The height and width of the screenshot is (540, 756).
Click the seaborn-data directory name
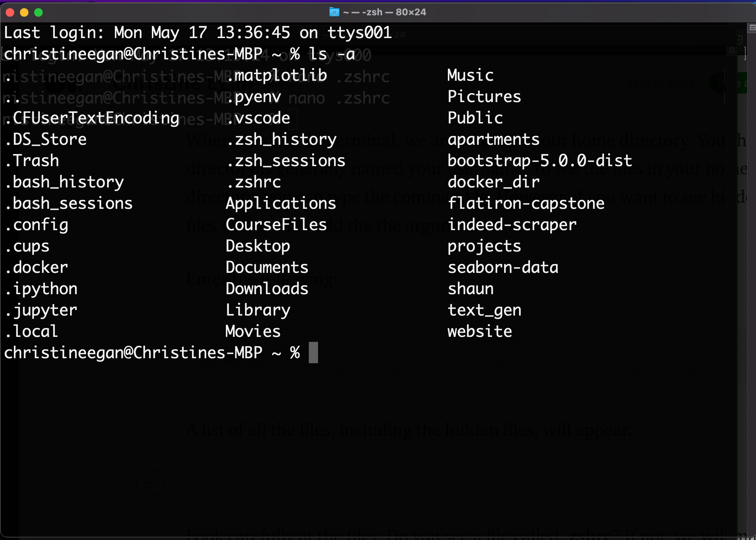click(x=503, y=268)
